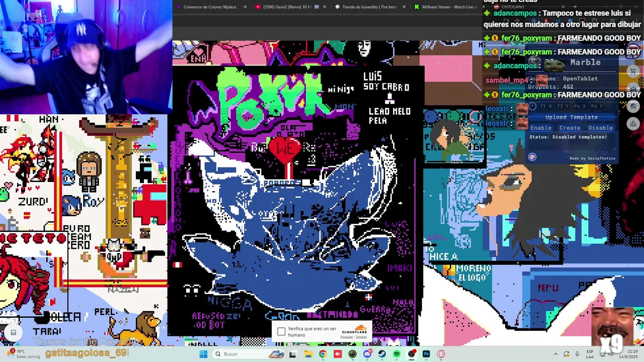Click the taskbar Buscar search box

250,354
